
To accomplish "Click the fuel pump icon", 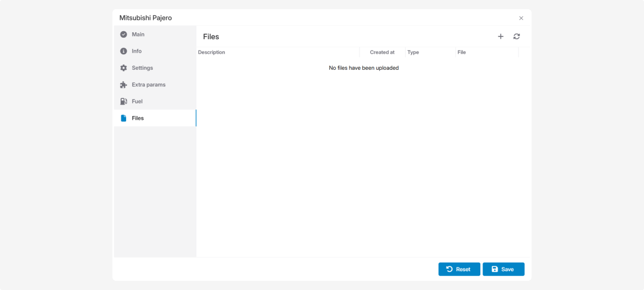I will pos(123,102).
